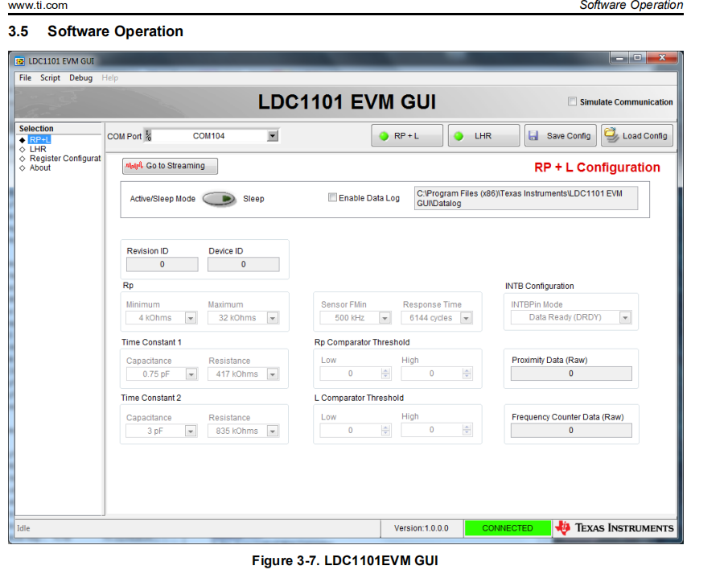This screenshot has height=574, width=728.
Task: Click Rp Comparator Threshold High stepper
Action: 467,374
